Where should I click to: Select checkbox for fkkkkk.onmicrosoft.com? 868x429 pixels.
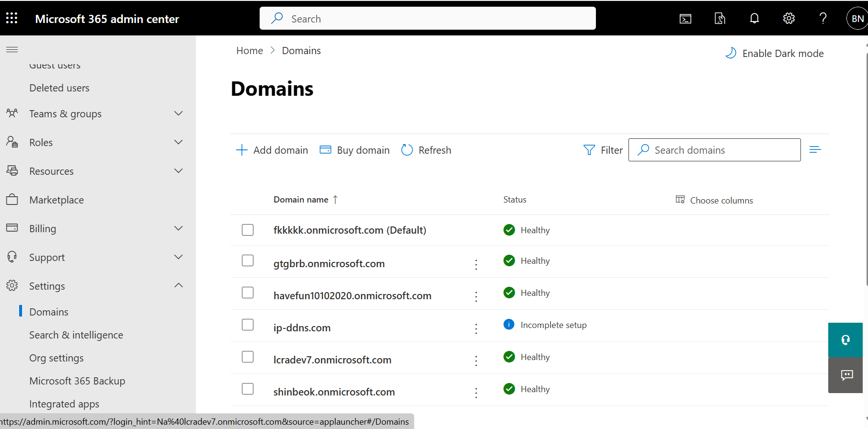point(248,230)
